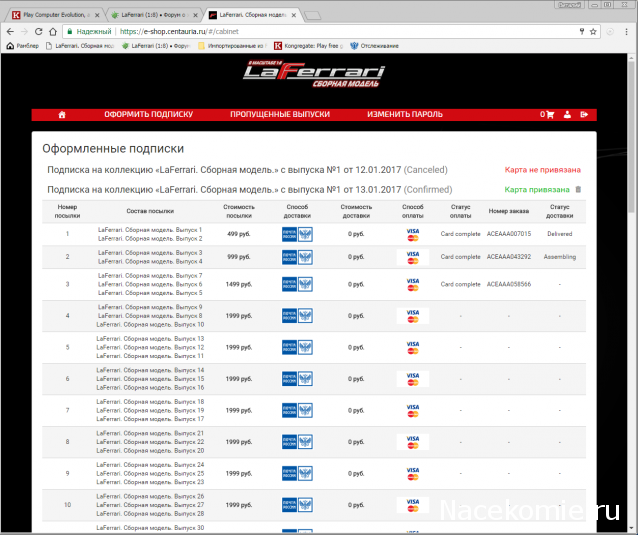Collapse the Confirmed subscription from 13.01.2017
This screenshot has width=638, height=535.
250,190
